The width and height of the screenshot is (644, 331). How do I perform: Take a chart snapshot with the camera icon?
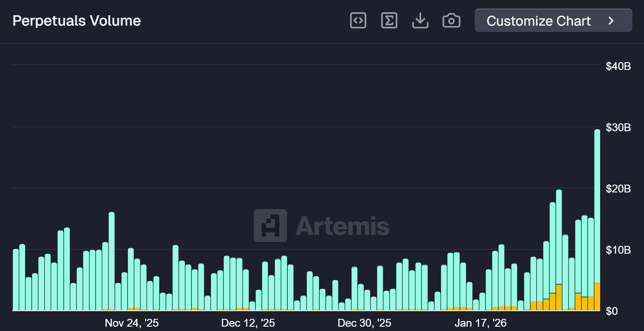point(451,20)
